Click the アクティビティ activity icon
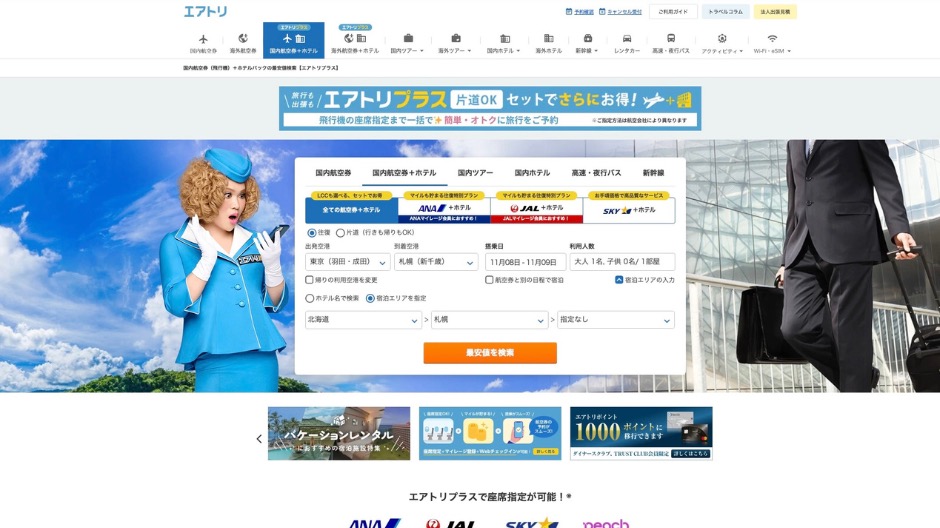940x528 pixels. (x=721, y=39)
